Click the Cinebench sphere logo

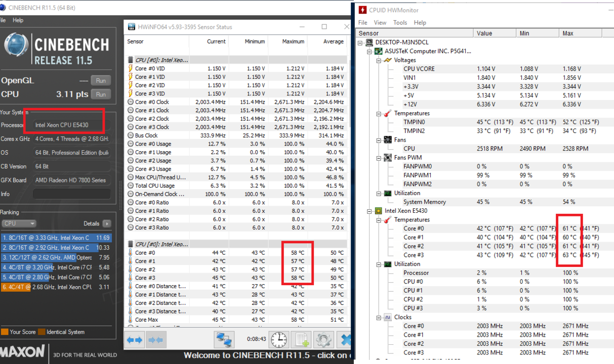click(16, 45)
